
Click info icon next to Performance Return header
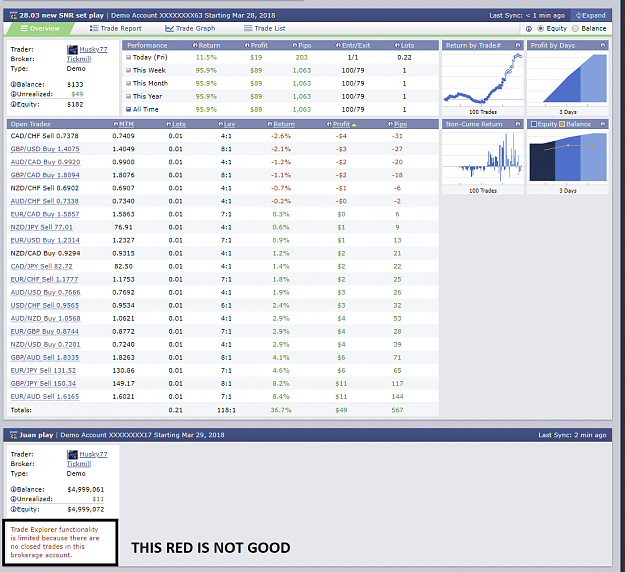click(195, 45)
